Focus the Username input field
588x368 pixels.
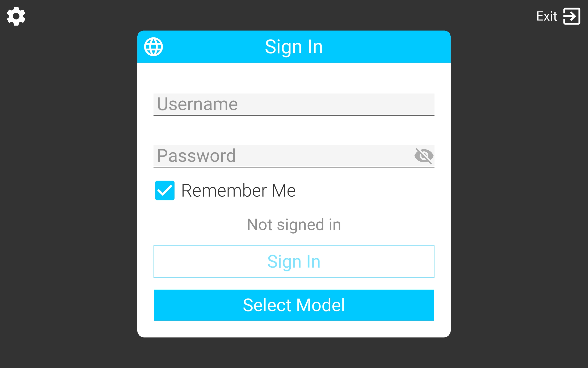click(x=294, y=104)
